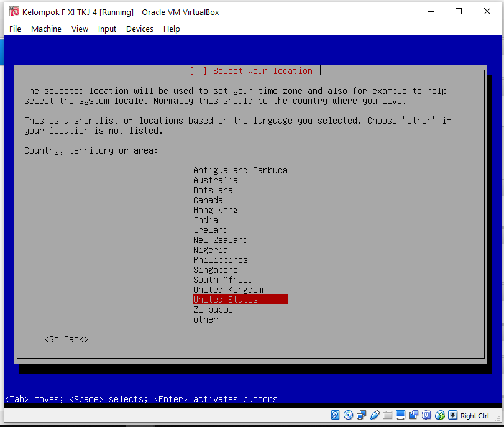Open the View menu
The height and width of the screenshot is (427, 504).
click(x=80, y=29)
